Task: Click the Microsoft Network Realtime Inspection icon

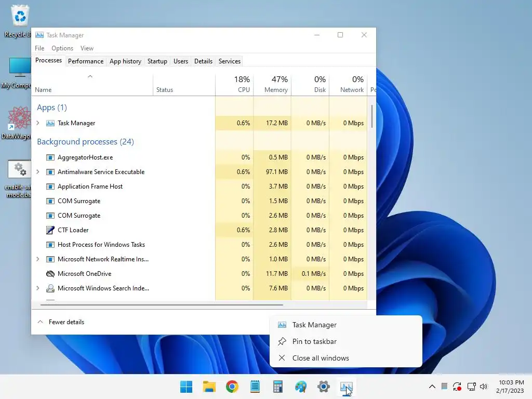Action: 50,259
